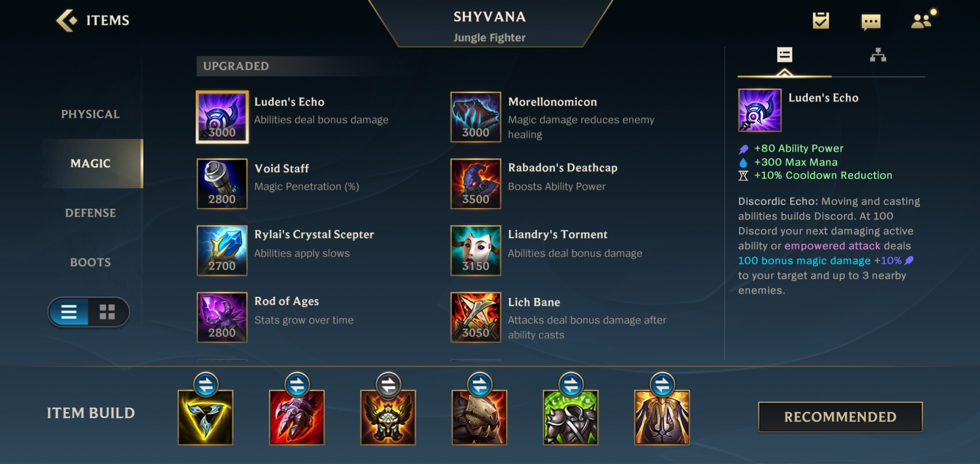Tap the green armor build slot item
Viewport: 980px width, 464px height.
point(570,417)
